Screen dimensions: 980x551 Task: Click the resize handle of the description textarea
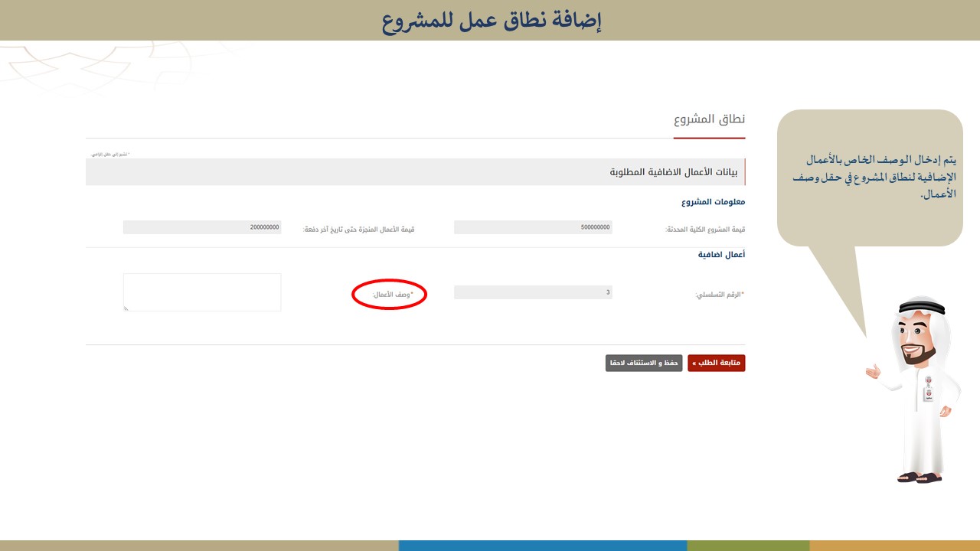point(126,308)
